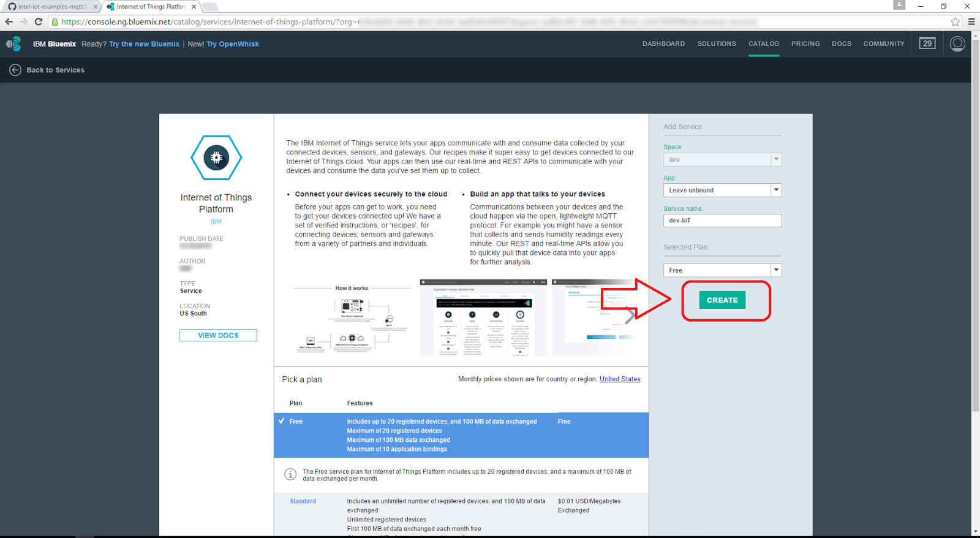Viewport: 980px width, 538px height.
Task: Click the IBM provider link under service title
Action: coord(216,221)
